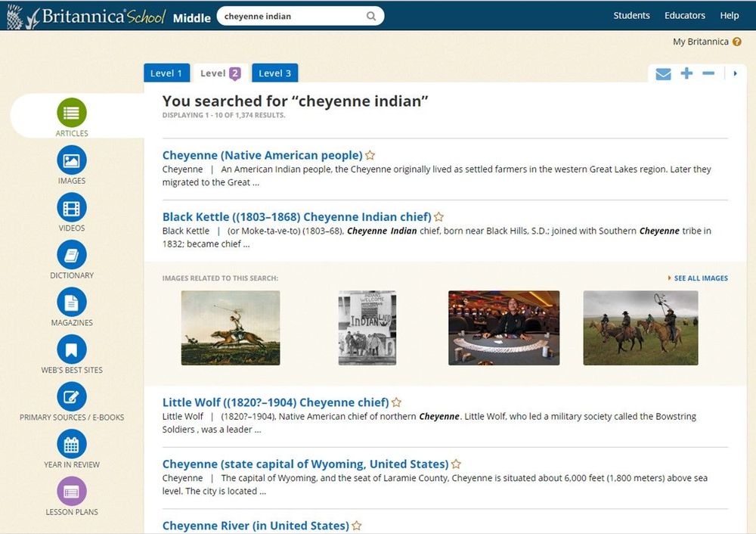Open the Lesson Plans icon
756x534 pixels.
[x=72, y=492]
